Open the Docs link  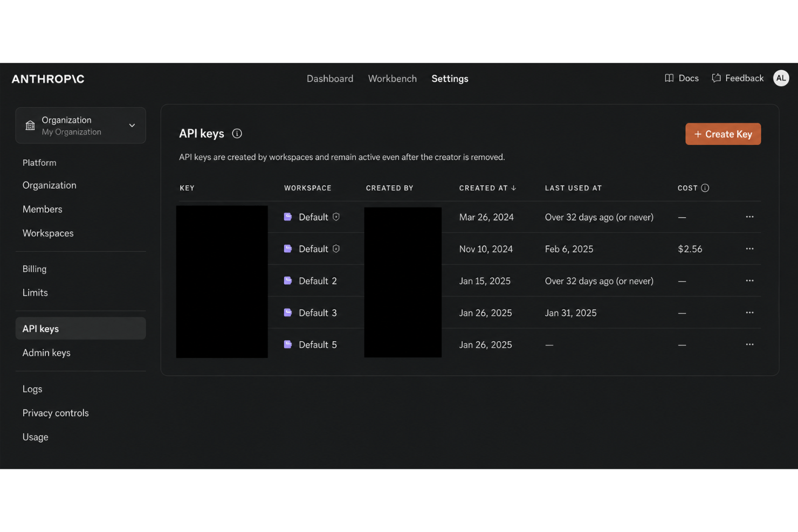coord(682,78)
